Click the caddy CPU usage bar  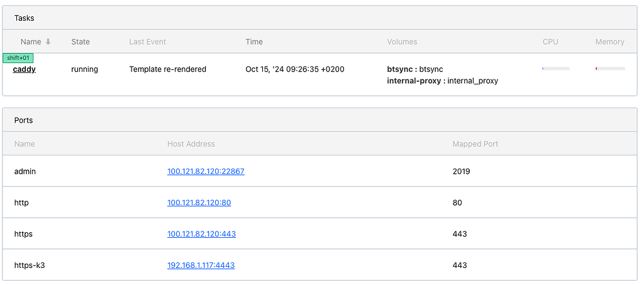[556, 69]
